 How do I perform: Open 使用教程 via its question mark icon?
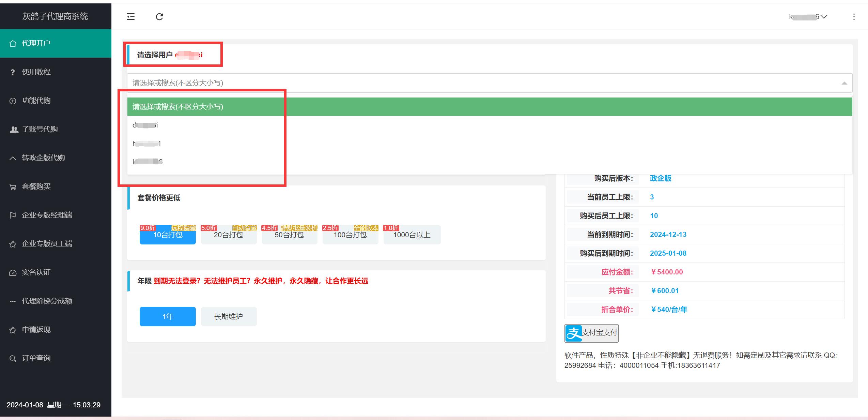[x=13, y=72]
